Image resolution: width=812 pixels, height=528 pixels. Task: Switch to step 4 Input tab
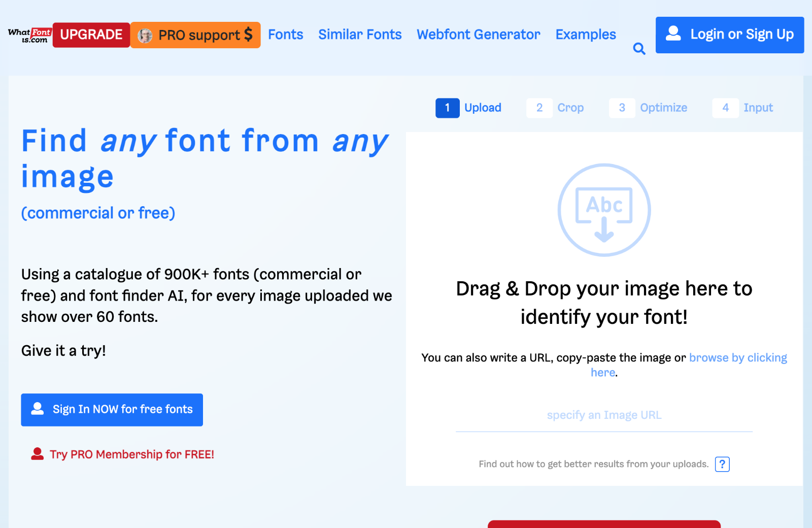pyautogui.click(x=743, y=108)
